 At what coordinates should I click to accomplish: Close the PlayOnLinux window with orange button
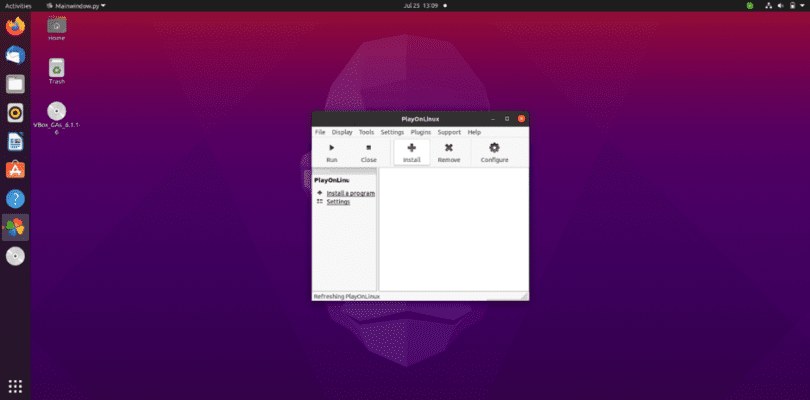[521, 119]
